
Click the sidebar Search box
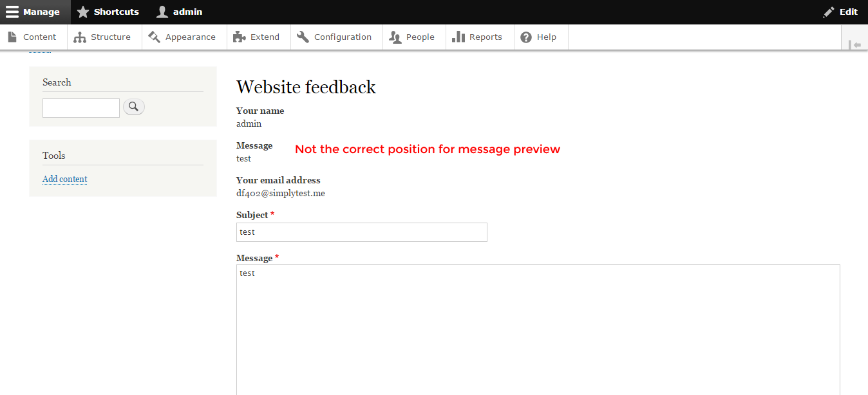pos(80,107)
